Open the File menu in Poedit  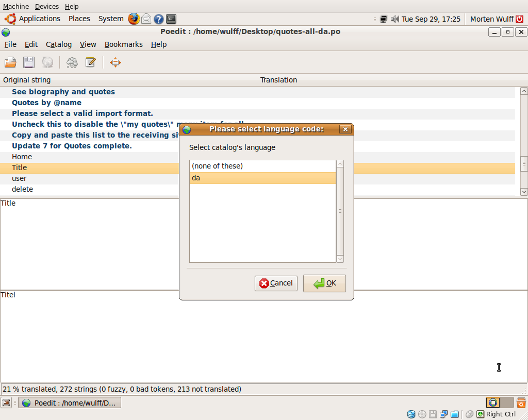point(10,44)
